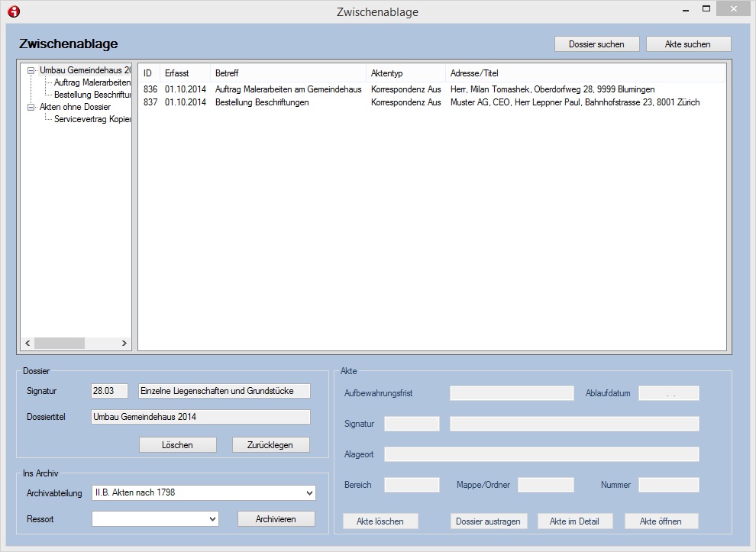Viewport: 756px width, 552px height.
Task: Click the Dossiertitel text field
Action: tap(200, 417)
